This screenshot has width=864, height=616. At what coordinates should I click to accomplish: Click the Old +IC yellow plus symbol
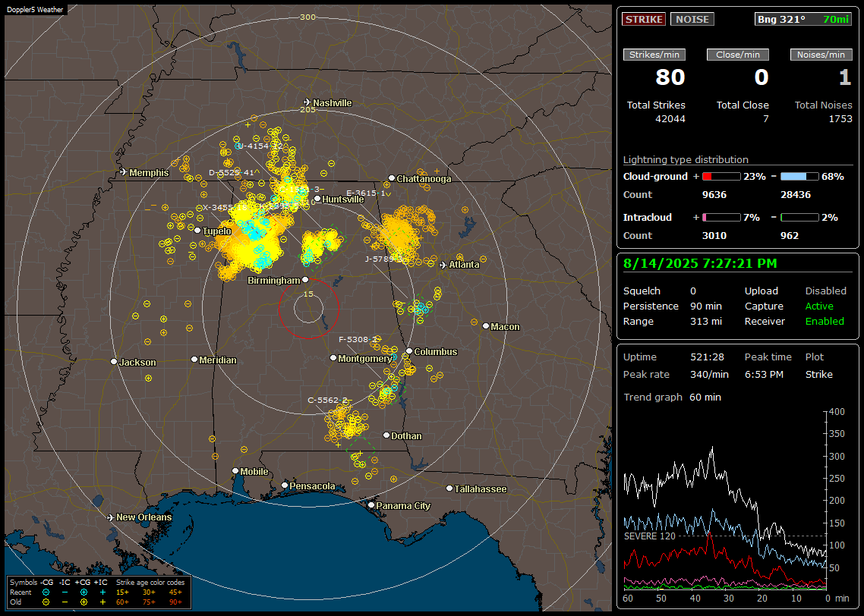(x=102, y=602)
